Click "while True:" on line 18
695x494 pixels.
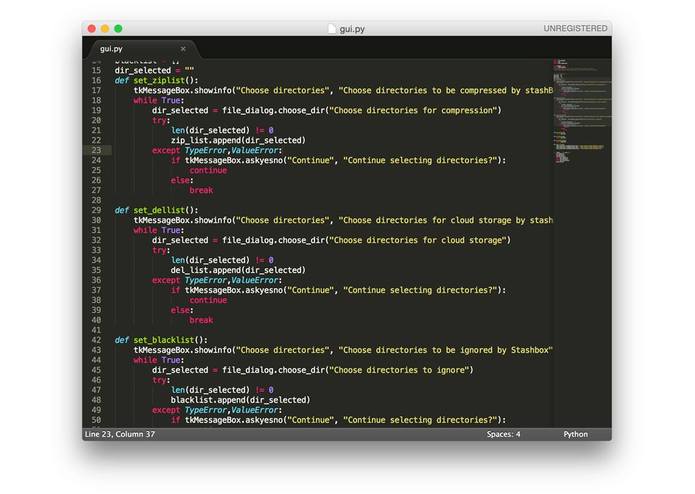click(x=159, y=100)
